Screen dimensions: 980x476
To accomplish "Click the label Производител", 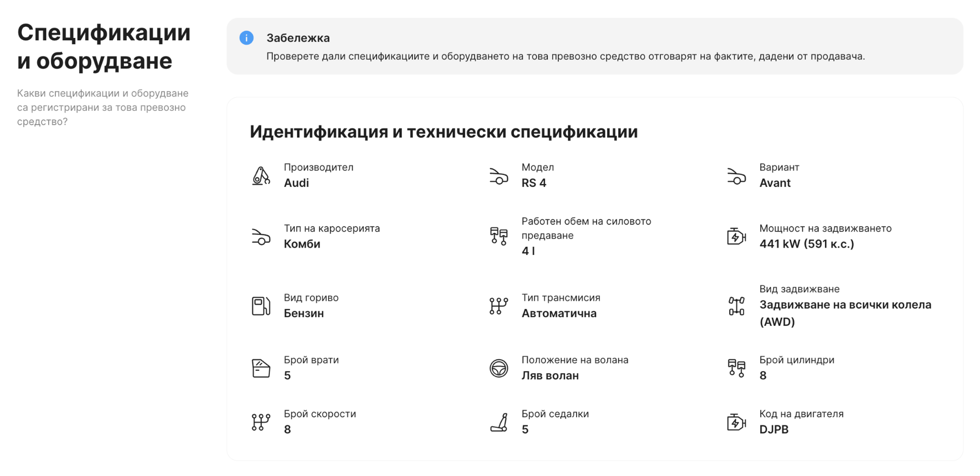I will tap(318, 167).
